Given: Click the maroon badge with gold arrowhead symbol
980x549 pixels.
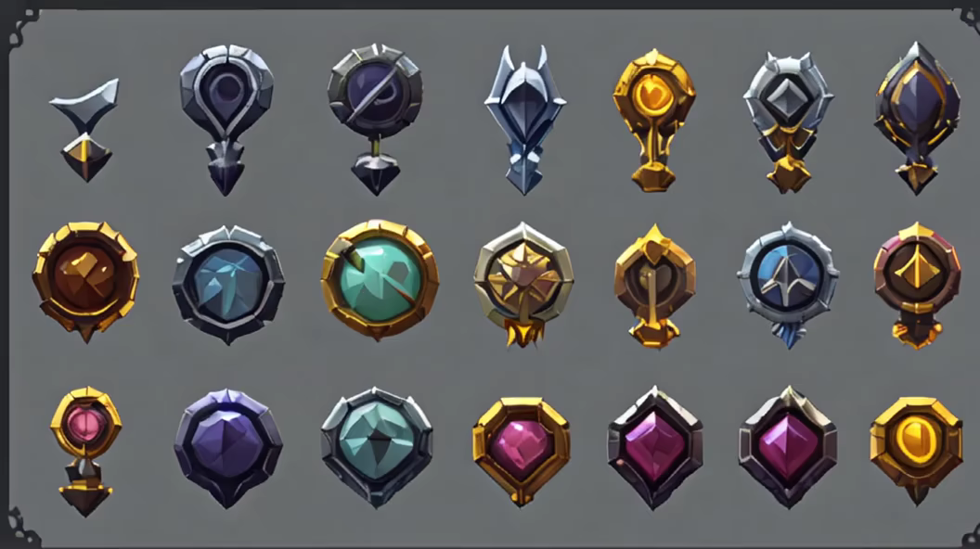Looking at the screenshot, I should (x=917, y=285).
